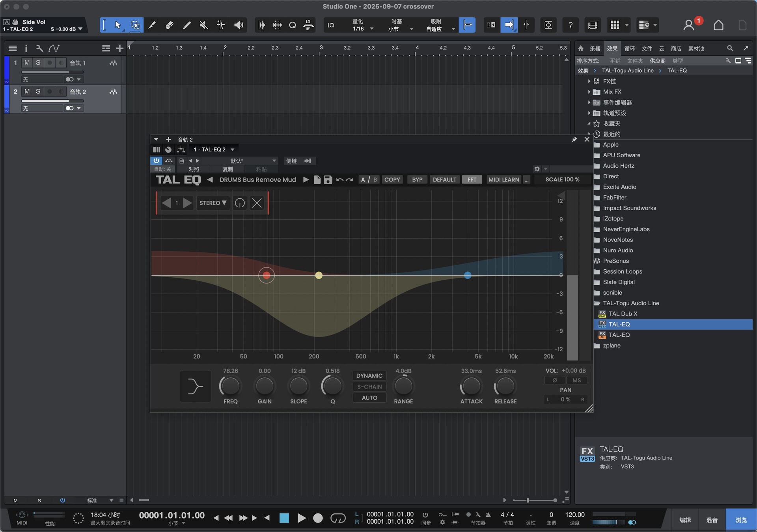
Task: Click the DEFAULT button
Action: (444, 179)
